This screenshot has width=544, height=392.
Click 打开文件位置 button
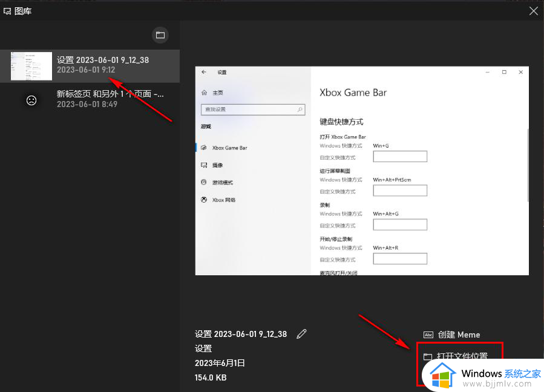pyautogui.click(x=456, y=356)
